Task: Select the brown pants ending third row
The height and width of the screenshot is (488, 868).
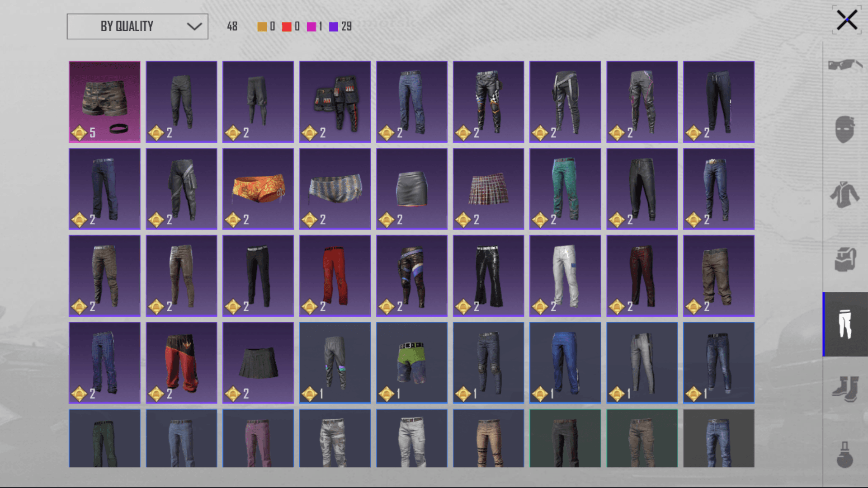Action: (719, 276)
